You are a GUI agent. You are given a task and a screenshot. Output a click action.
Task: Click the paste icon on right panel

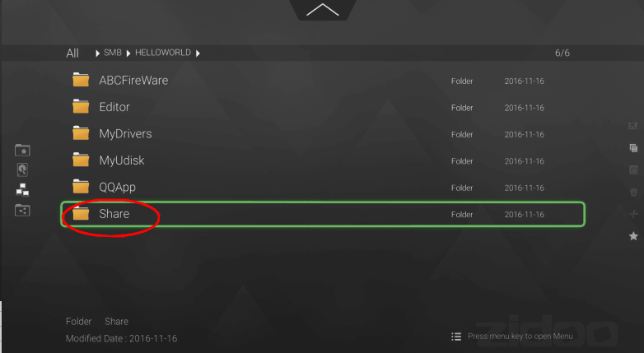pyautogui.click(x=633, y=170)
